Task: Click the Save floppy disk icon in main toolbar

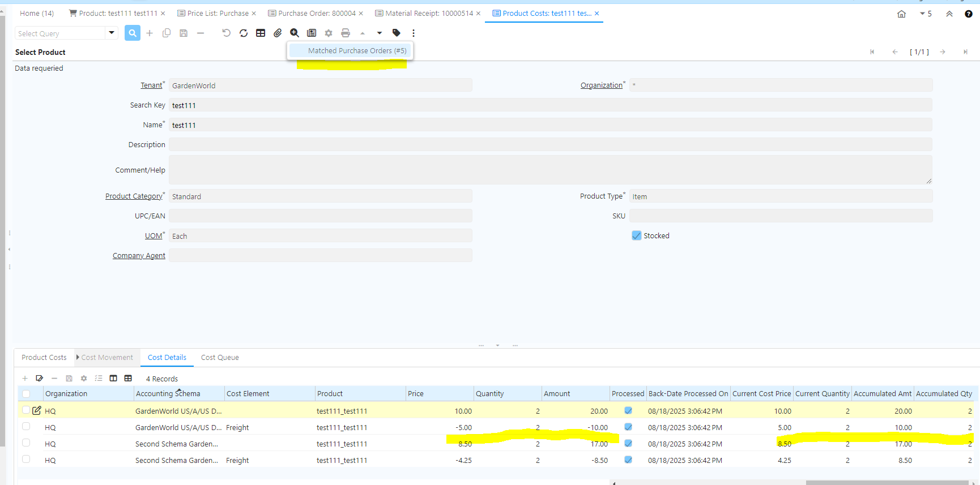Action: coord(184,33)
